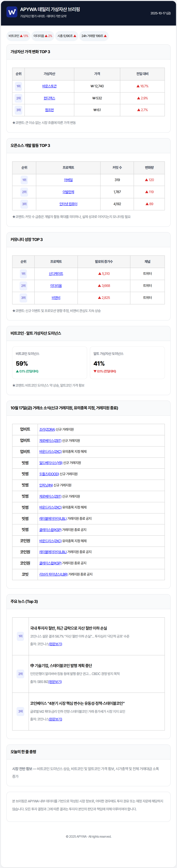Open the 신디케이트 community link
Viewport: 177px width, 868px height.
[56, 274]
